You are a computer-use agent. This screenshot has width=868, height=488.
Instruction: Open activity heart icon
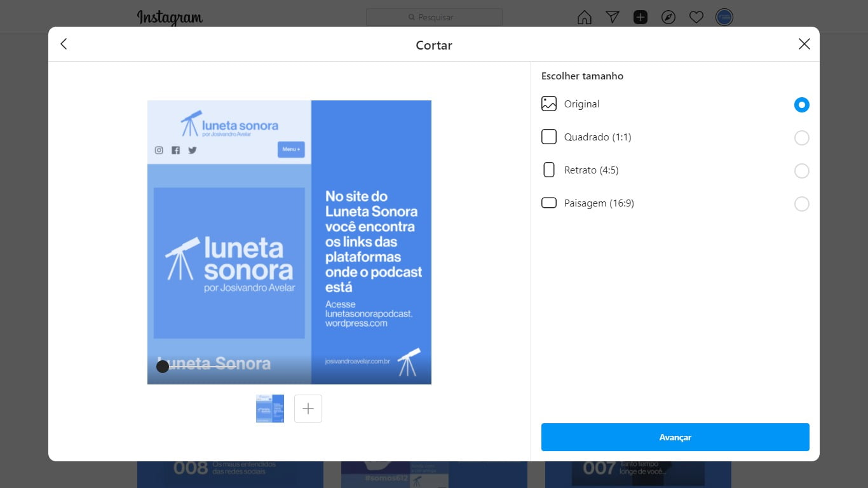click(x=696, y=17)
